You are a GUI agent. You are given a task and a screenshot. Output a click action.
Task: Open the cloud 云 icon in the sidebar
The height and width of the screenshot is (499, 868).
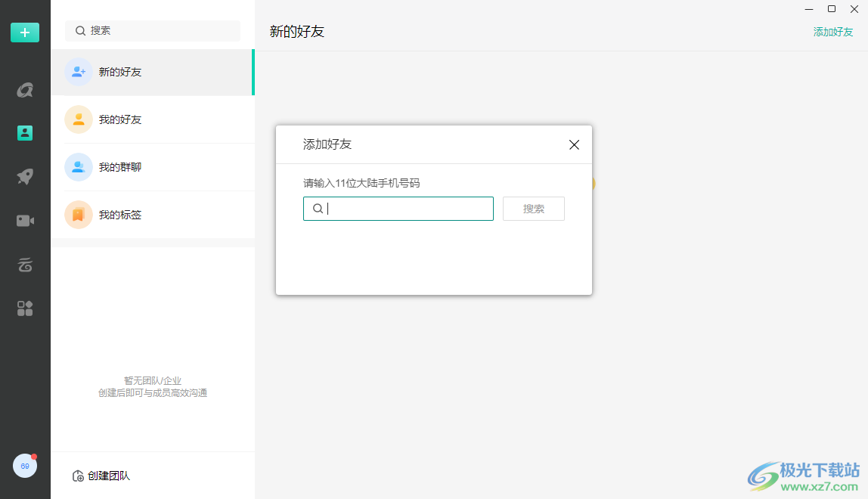25,265
